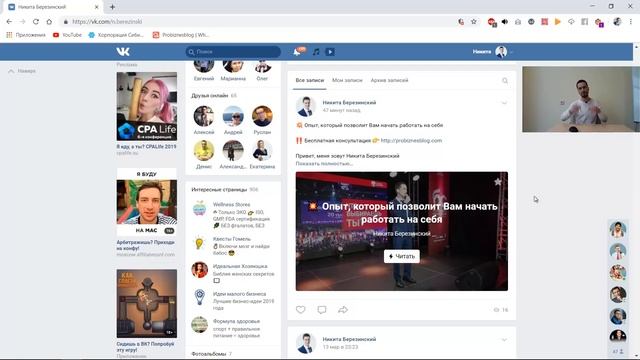The height and width of the screenshot is (360, 640).
Task: Click the search field in VK header
Action: tap(233, 52)
